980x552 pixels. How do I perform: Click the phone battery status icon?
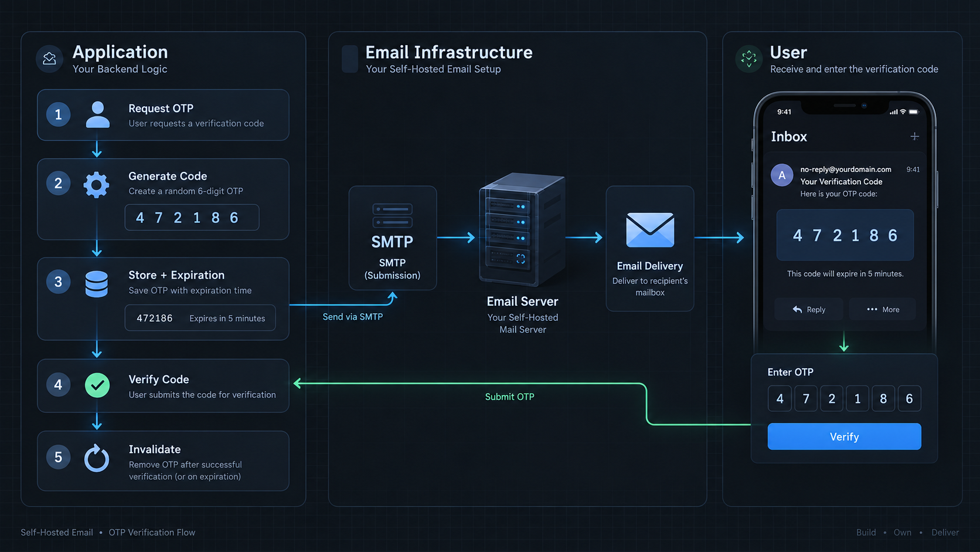point(914,111)
